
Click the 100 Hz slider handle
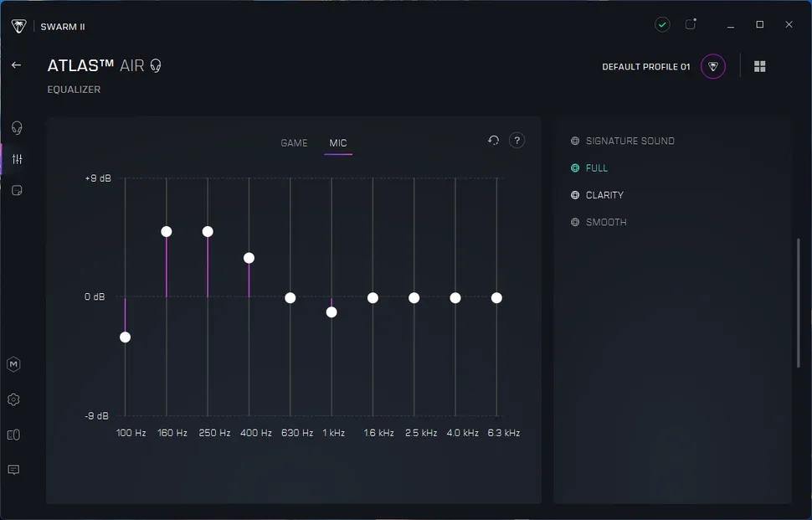pos(125,337)
